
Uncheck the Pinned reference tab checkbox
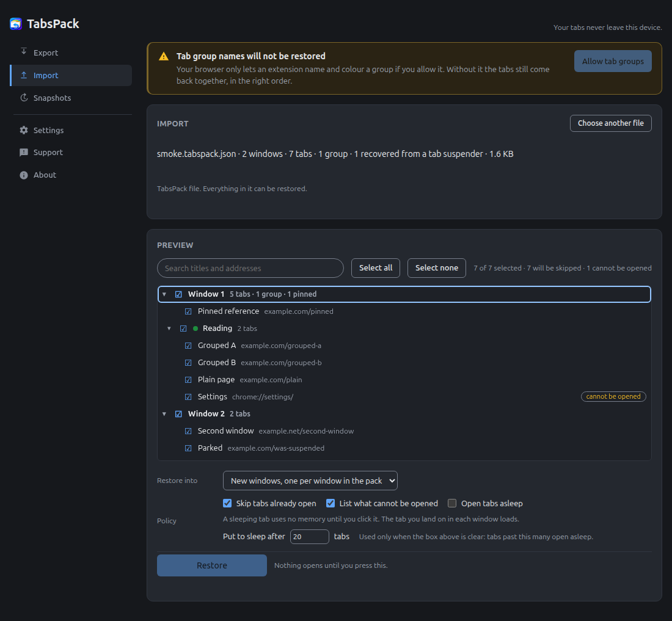pos(188,311)
